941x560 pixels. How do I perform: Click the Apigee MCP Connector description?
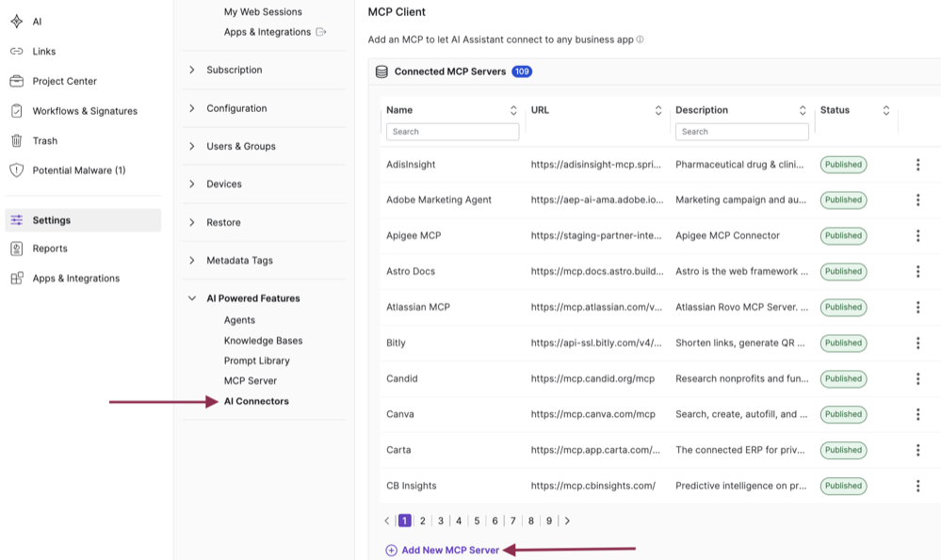click(727, 235)
